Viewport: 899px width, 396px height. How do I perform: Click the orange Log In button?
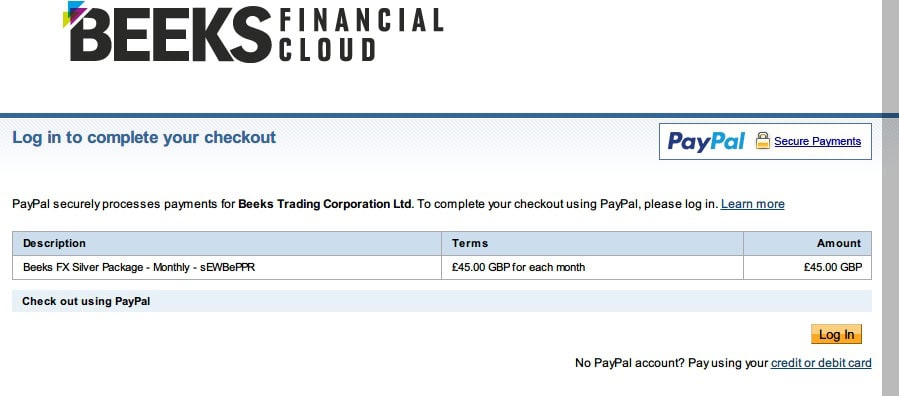click(836, 335)
